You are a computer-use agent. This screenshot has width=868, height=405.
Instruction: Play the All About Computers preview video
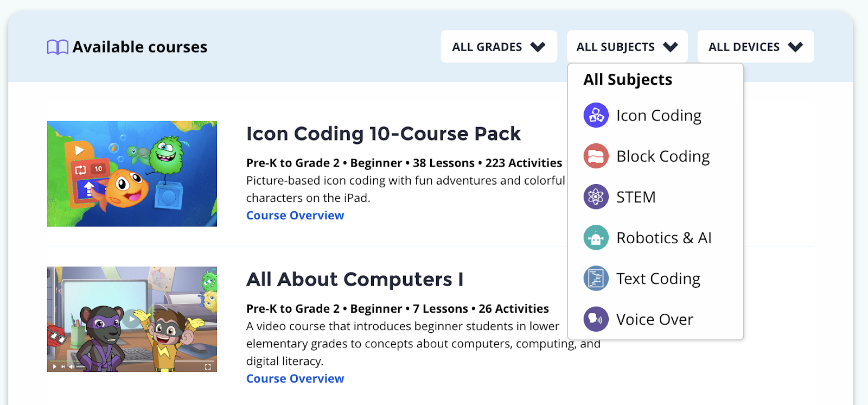[131, 319]
